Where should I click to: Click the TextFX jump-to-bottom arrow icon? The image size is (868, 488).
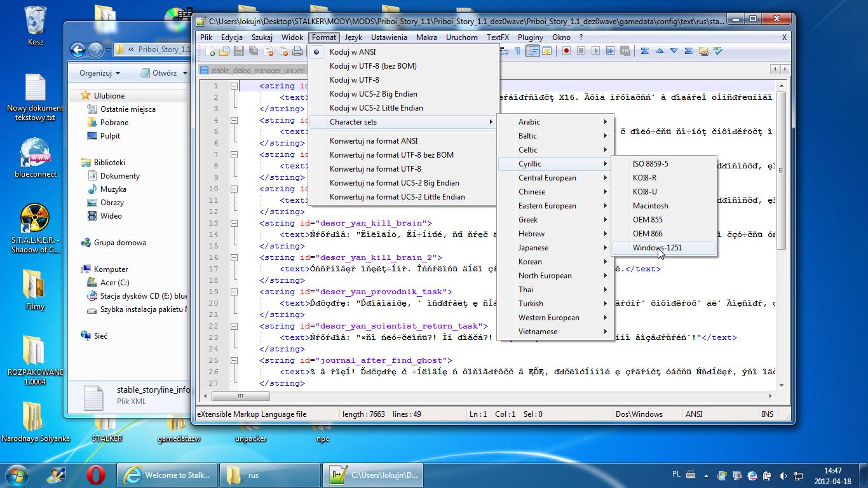[689, 51]
